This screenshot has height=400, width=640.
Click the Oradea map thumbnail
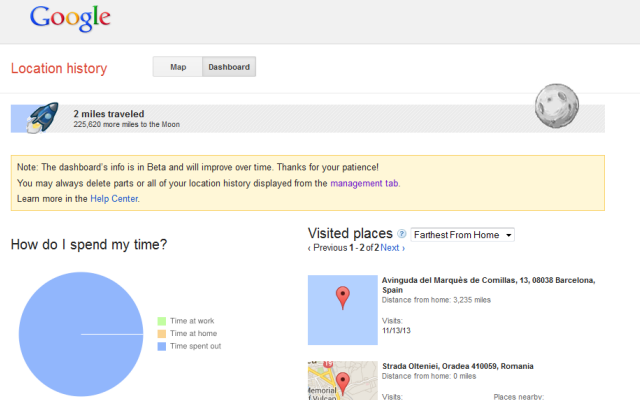pyautogui.click(x=343, y=380)
